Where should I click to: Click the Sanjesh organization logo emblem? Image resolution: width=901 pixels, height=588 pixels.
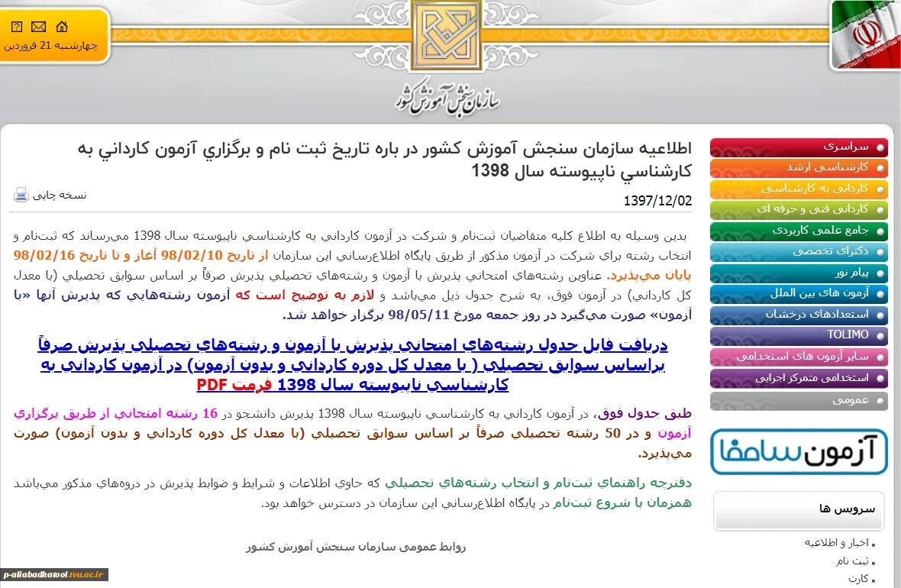pos(447,36)
